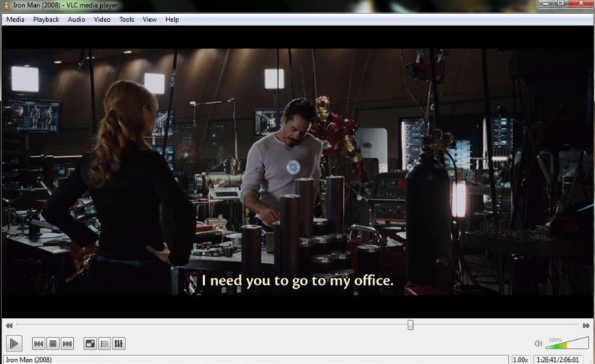Jump backward using the left seek arrows
The width and height of the screenshot is (595, 364).
click(x=9, y=326)
